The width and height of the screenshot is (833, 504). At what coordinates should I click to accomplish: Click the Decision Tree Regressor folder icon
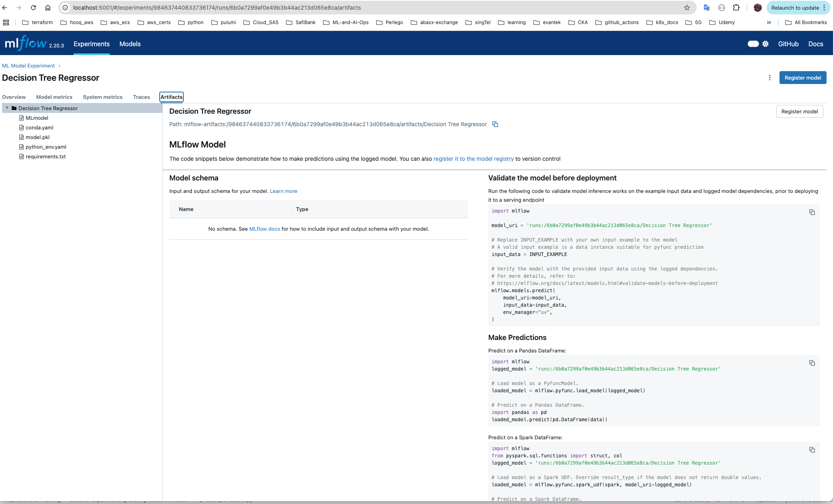pos(14,108)
